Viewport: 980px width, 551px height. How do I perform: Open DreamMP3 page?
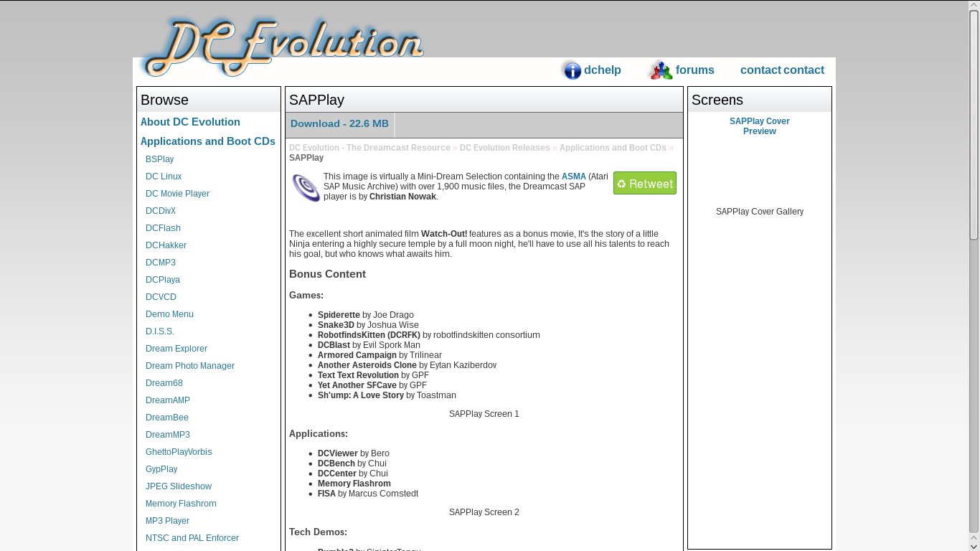[168, 435]
